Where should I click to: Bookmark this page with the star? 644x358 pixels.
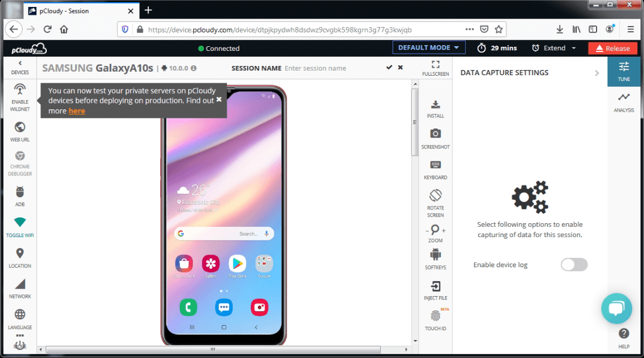coord(499,29)
